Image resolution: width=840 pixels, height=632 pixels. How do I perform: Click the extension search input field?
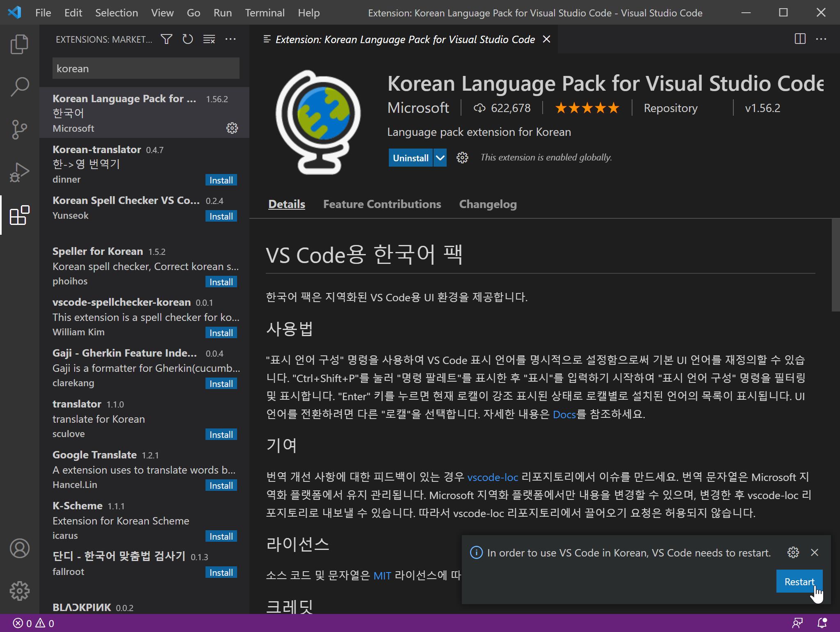(x=146, y=69)
